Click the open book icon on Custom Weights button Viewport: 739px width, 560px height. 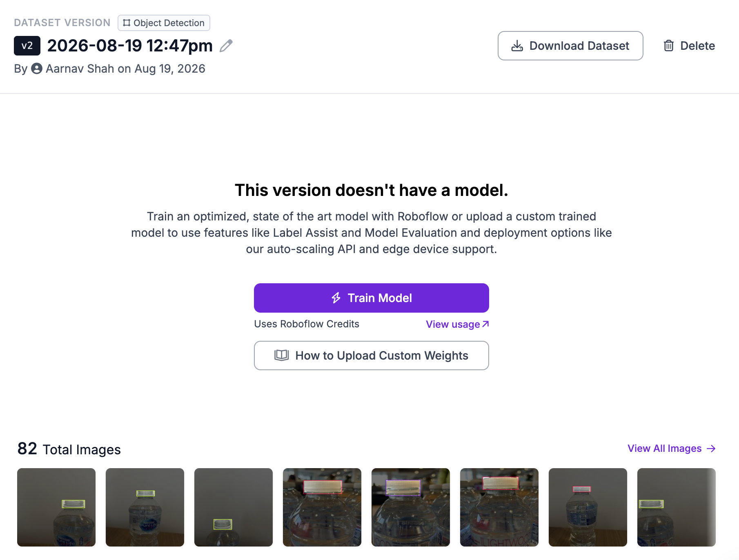coord(282,356)
